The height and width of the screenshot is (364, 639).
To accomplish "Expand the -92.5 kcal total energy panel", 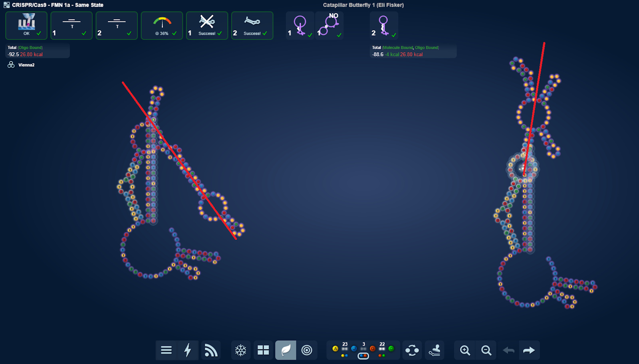I will coord(38,51).
